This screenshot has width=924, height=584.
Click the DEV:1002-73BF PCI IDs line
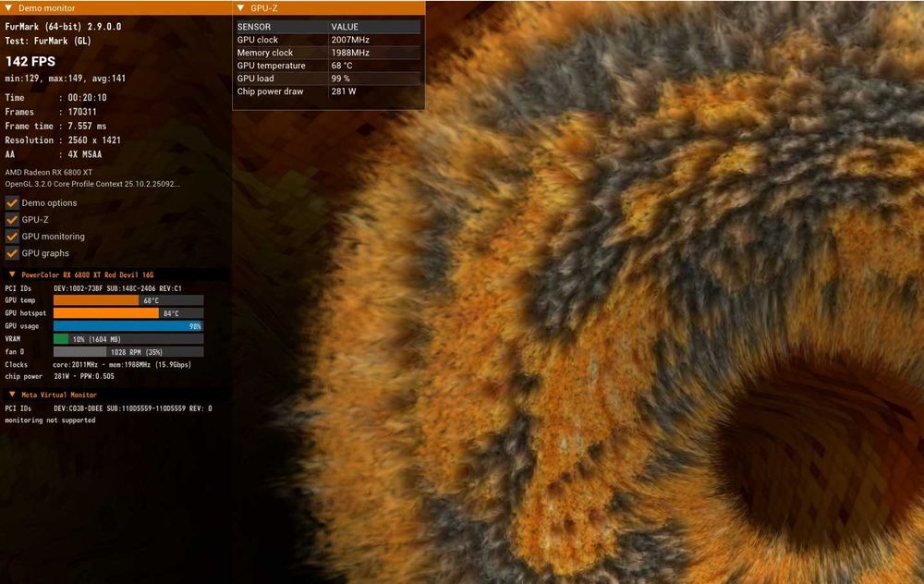93,288
